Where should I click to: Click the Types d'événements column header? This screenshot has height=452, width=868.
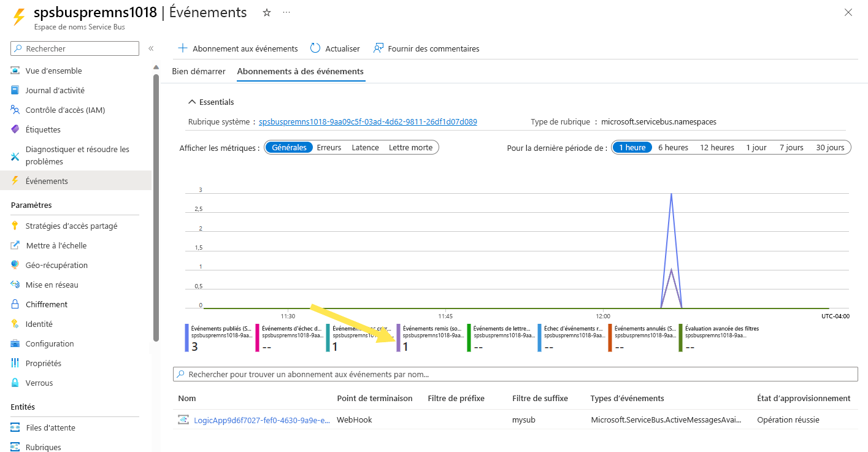627,398
